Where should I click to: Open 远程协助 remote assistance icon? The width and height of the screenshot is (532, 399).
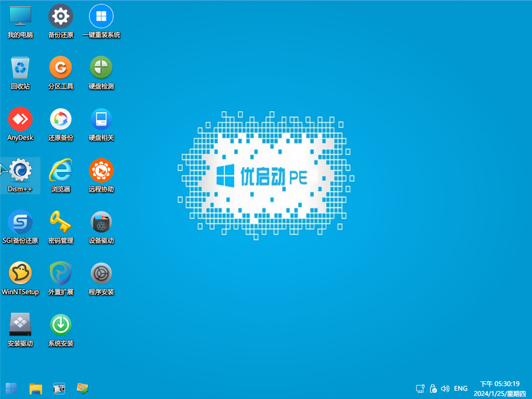click(x=101, y=176)
